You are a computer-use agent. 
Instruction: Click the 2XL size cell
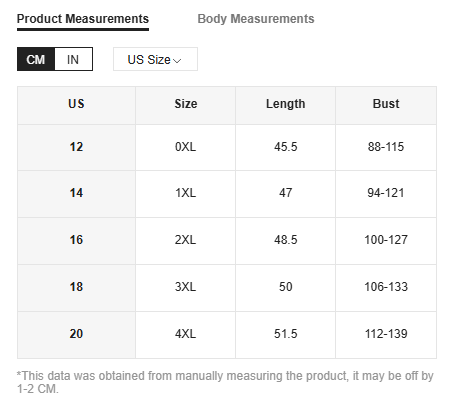click(186, 240)
